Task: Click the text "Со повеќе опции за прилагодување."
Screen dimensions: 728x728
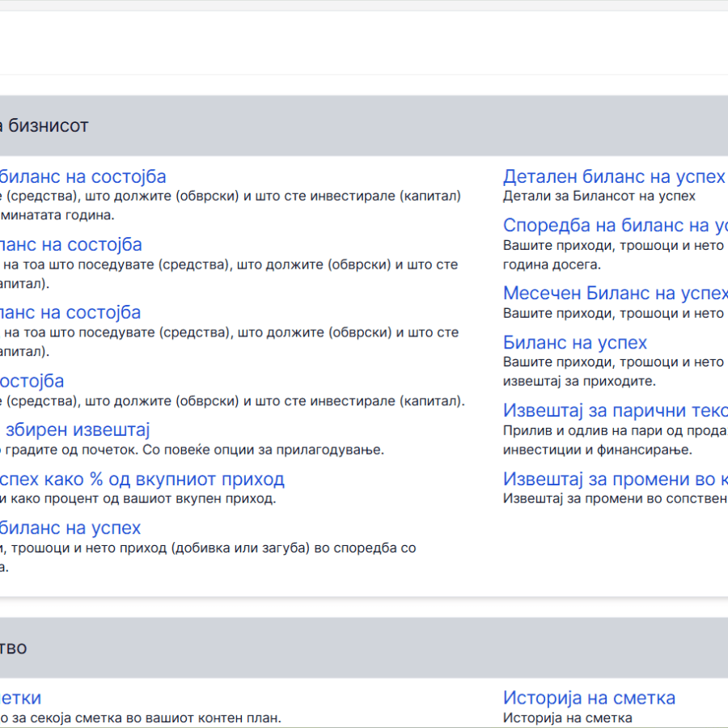Action: coord(263,450)
